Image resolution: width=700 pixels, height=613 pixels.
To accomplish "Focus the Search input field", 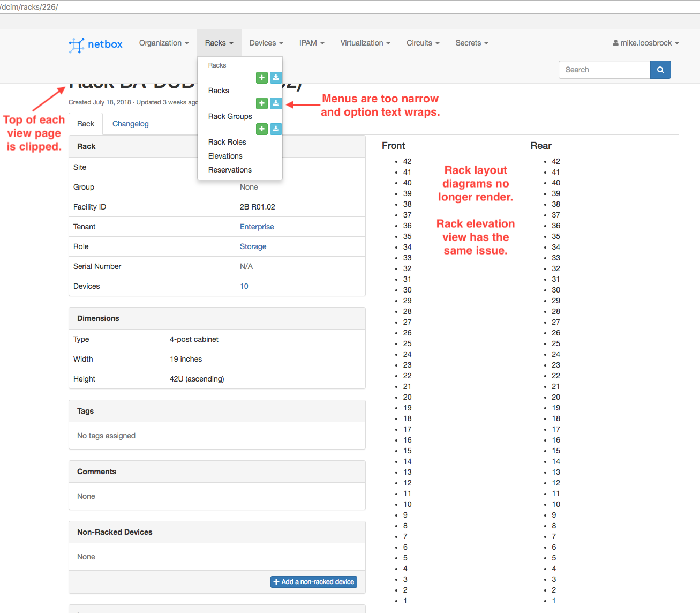I will [x=605, y=70].
